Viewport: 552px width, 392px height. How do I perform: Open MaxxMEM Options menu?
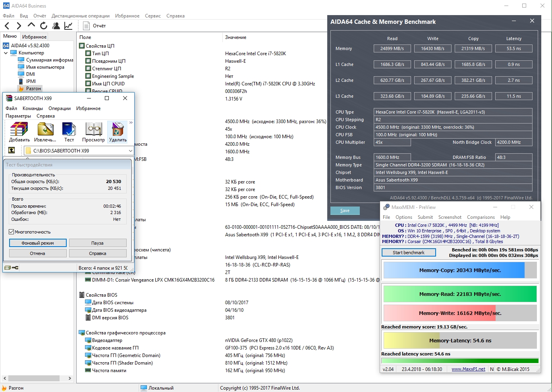(404, 217)
